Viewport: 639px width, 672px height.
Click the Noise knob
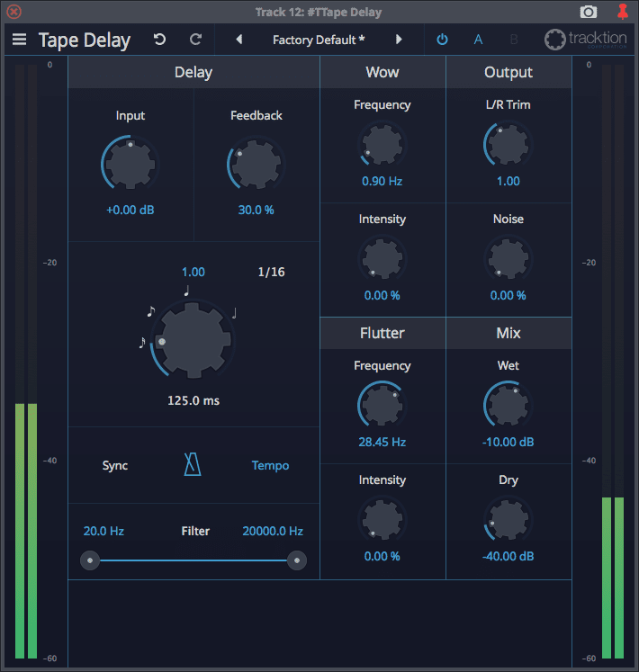(508, 258)
